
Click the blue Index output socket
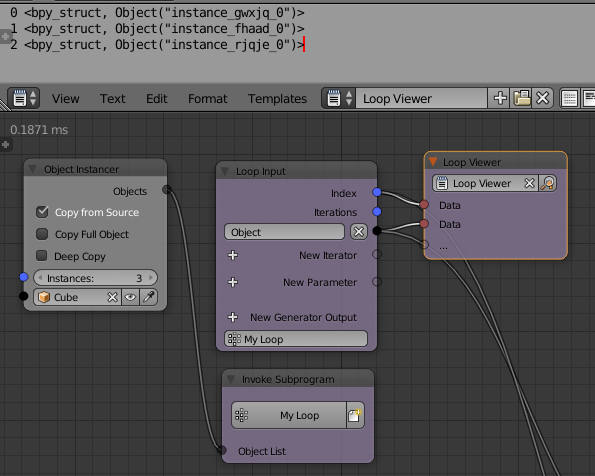click(377, 192)
